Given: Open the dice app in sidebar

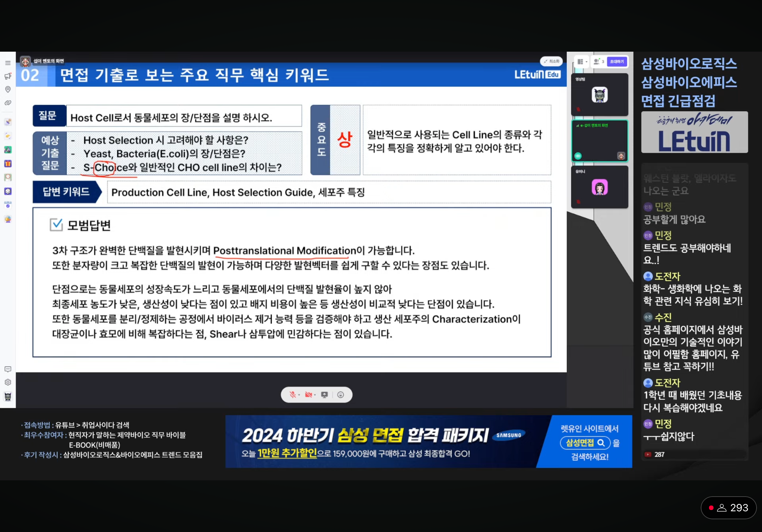Looking at the screenshot, I should [8, 191].
